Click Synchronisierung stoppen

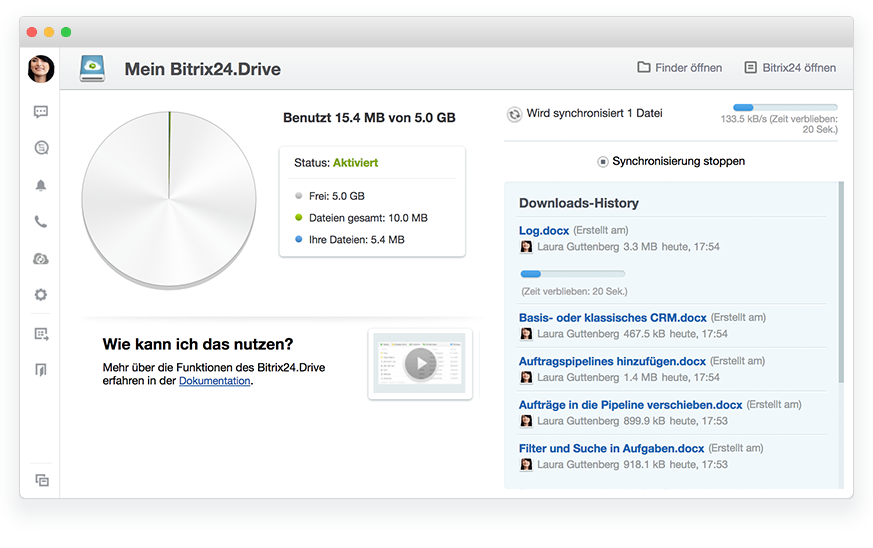point(678,162)
